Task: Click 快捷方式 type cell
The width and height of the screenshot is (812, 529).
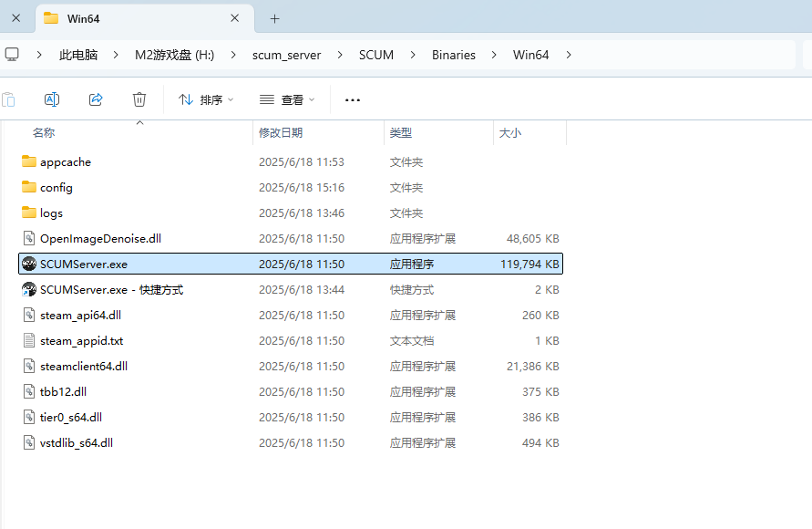Action: coord(412,290)
